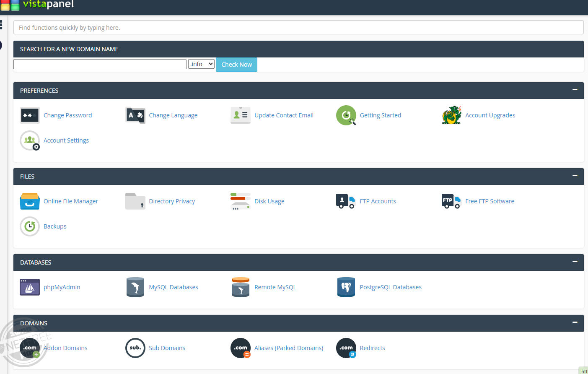The image size is (588, 374).
Task: Open the domain extension dropdown
Action: [201, 64]
